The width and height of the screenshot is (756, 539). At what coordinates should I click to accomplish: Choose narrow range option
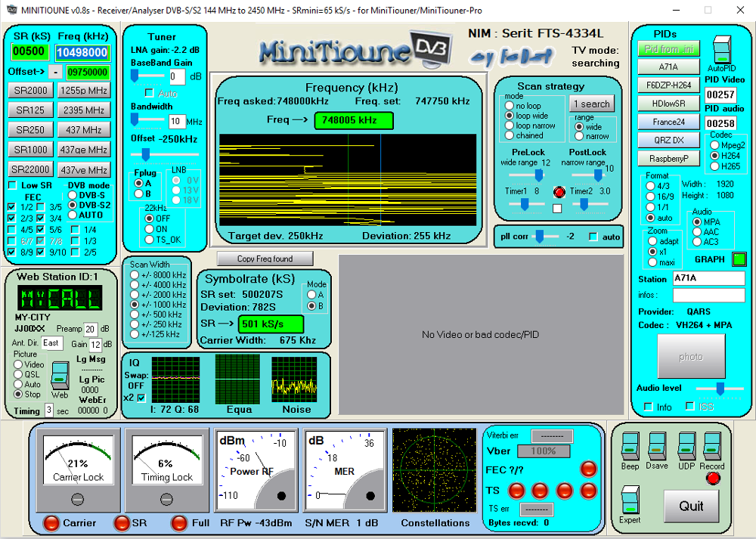point(580,136)
